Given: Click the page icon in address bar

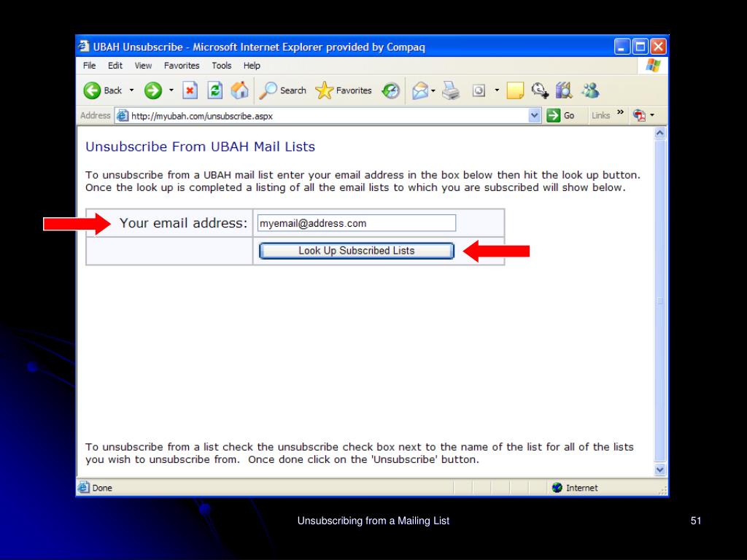Looking at the screenshot, I should (123, 116).
